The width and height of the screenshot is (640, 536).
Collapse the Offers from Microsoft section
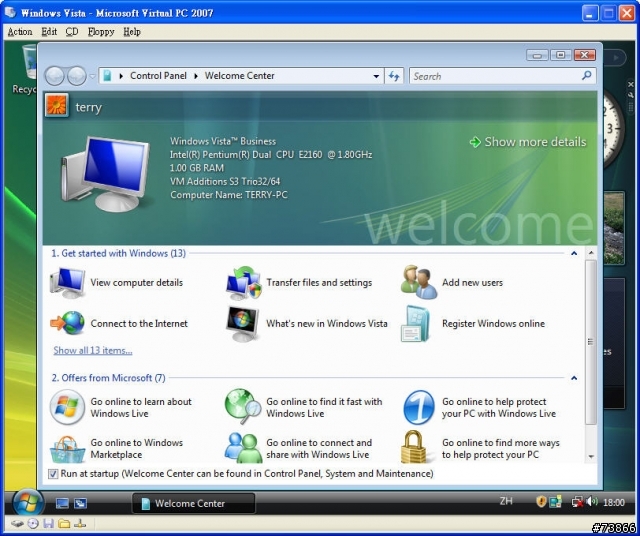574,378
